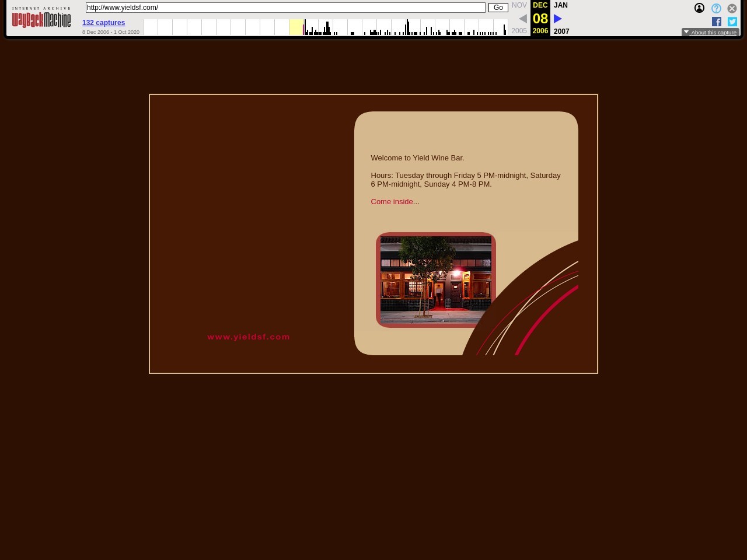Viewport: 747px width, 560px height.
Task: Follow the Come inside link
Action: point(395,202)
